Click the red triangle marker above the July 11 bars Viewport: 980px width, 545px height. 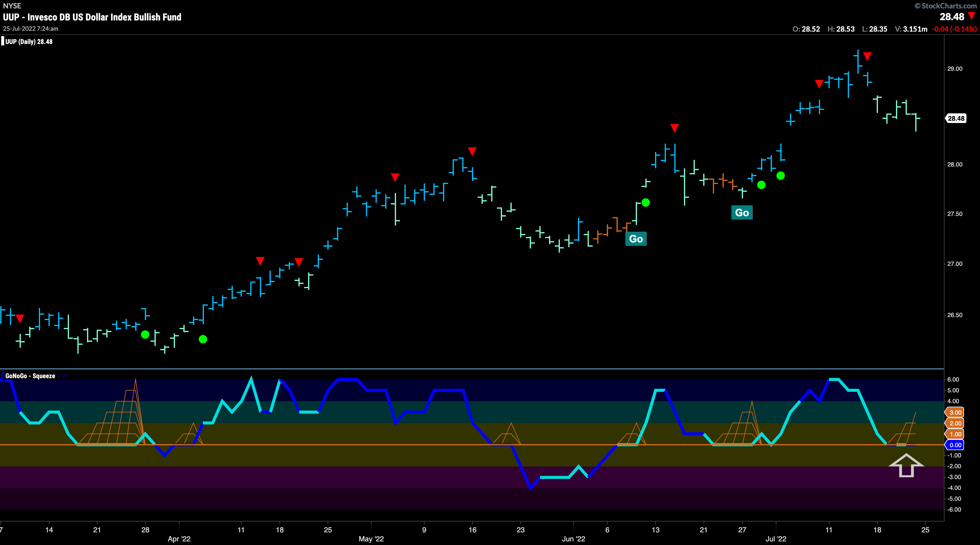click(x=819, y=84)
